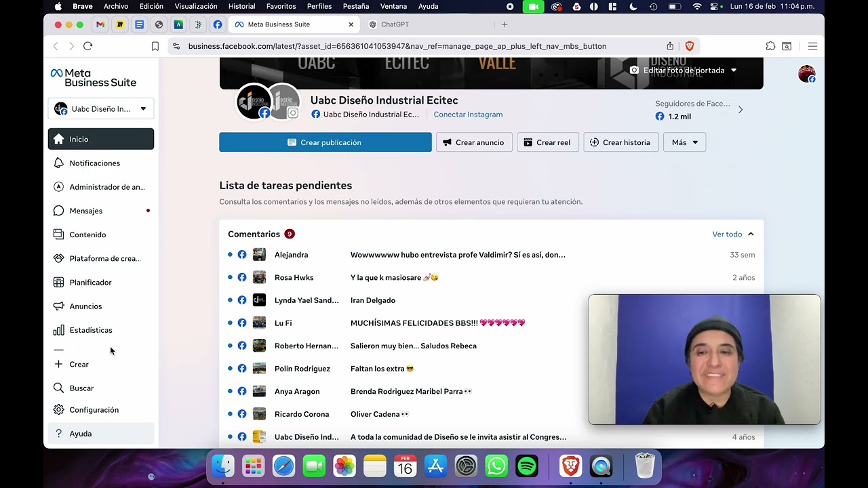Screen dimensions: 868x488
Task: Click the Crear reel button
Action: pyautogui.click(x=547, y=142)
